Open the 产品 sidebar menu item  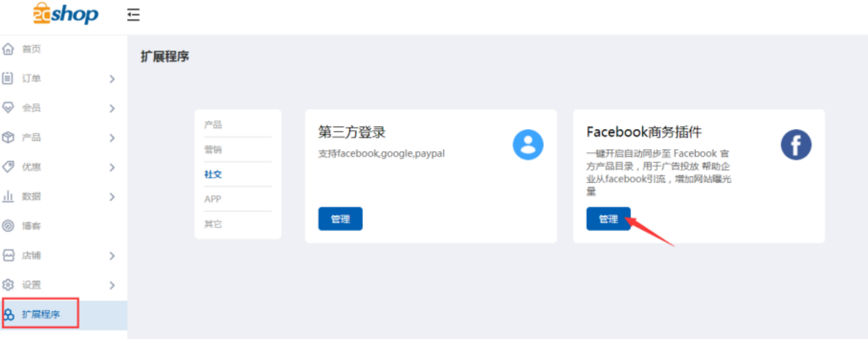pyautogui.click(x=63, y=137)
